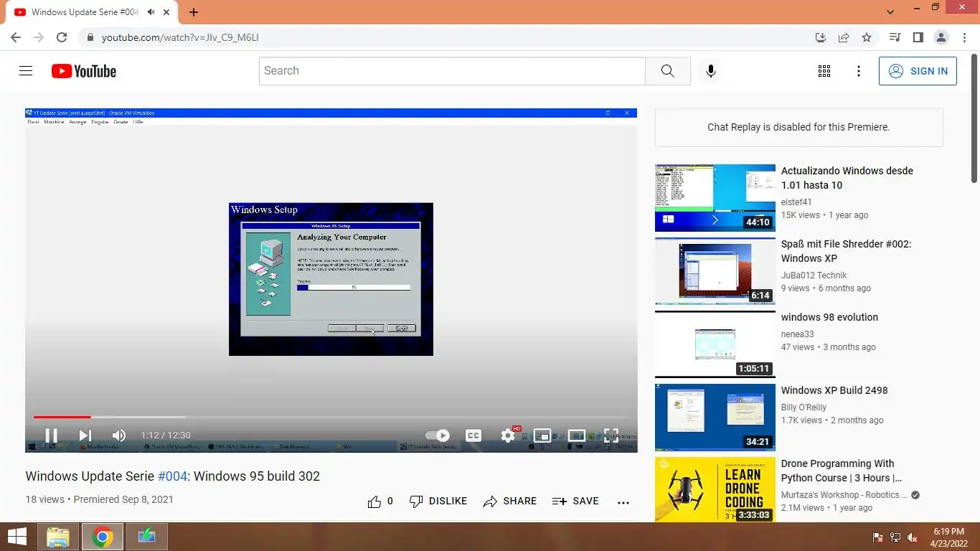
Task: Toggle closed captions on the video
Action: point(473,435)
